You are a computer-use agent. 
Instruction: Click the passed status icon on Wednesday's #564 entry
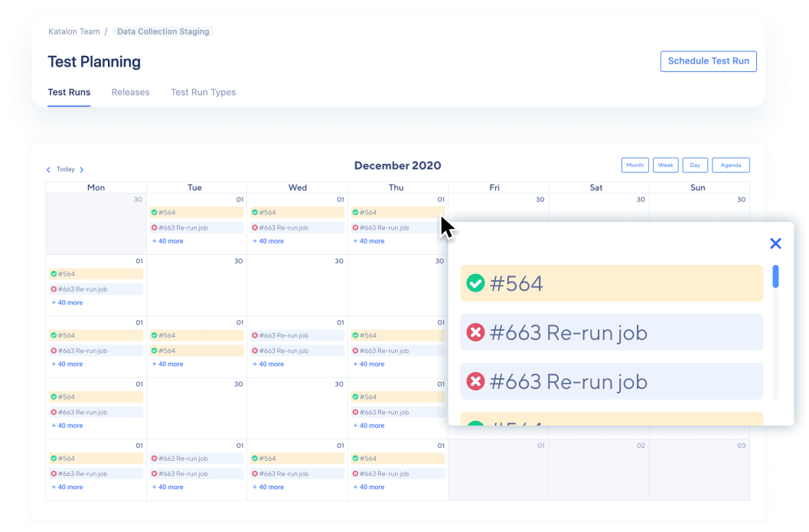pyautogui.click(x=256, y=212)
